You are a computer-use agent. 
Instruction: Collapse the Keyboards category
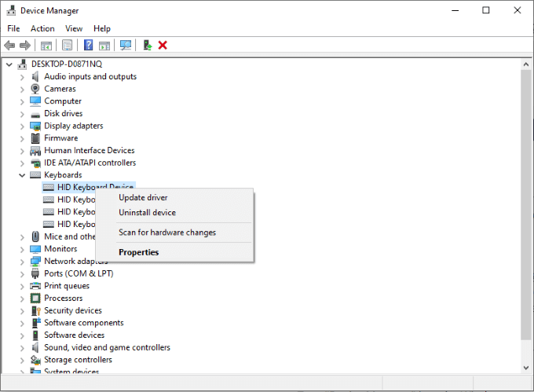click(x=22, y=175)
